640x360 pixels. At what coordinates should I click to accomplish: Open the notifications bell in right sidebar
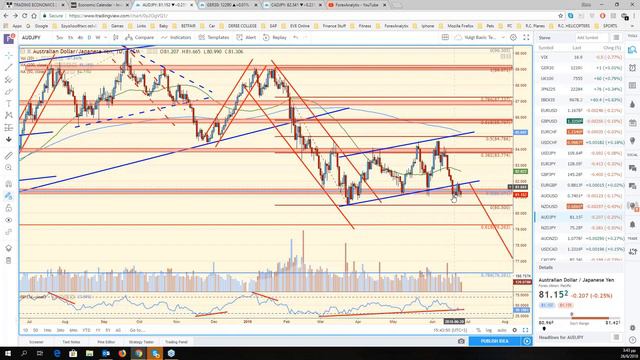pyautogui.click(x=632, y=224)
